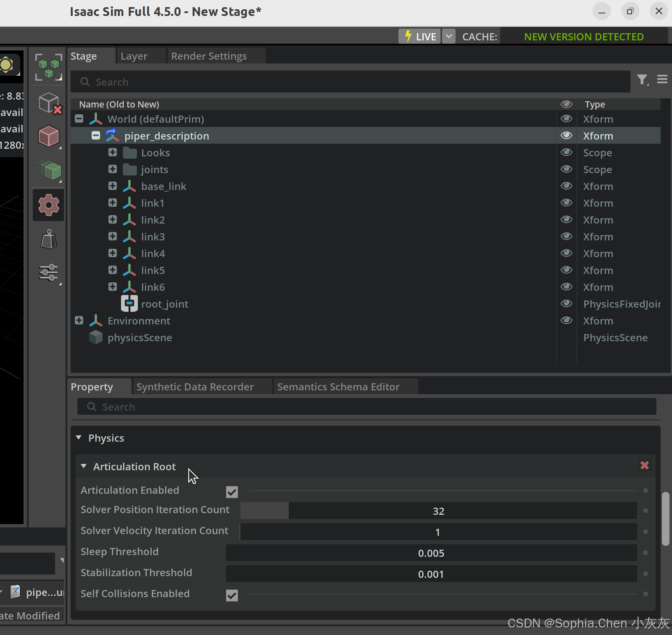Collapse the Articulation Root section
This screenshot has height=635, width=672.
coord(84,466)
